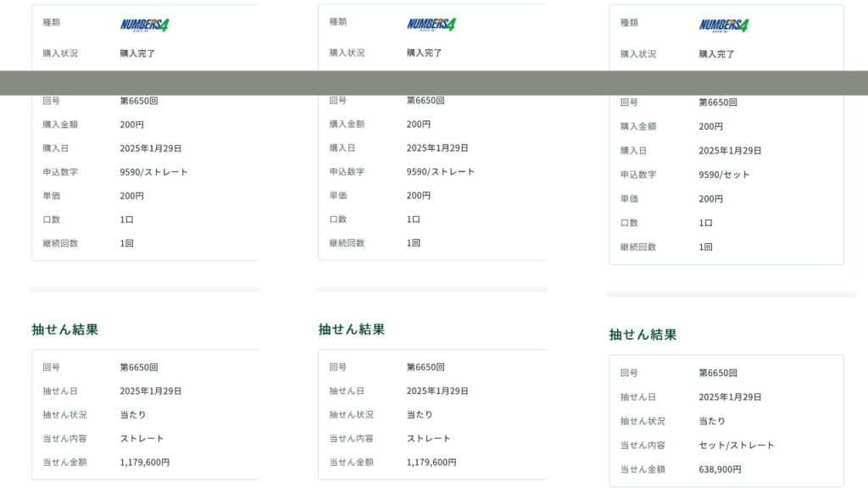Click the 種類 label in the middle panel

point(338,22)
